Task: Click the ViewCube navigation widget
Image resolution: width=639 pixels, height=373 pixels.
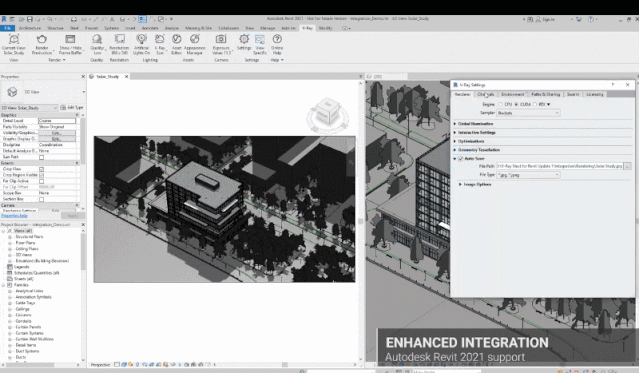Action: tap(328, 115)
